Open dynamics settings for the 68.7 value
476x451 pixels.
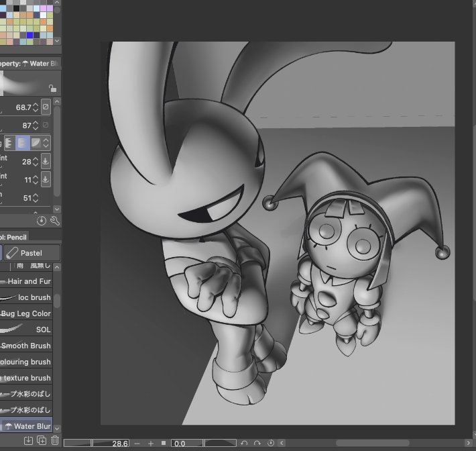pos(46,107)
